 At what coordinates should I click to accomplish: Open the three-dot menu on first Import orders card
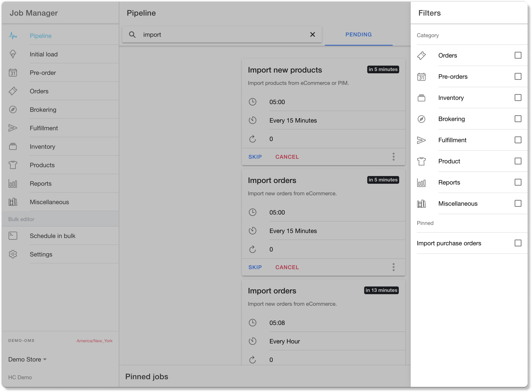pyautogui.click(x=393, y=267)
